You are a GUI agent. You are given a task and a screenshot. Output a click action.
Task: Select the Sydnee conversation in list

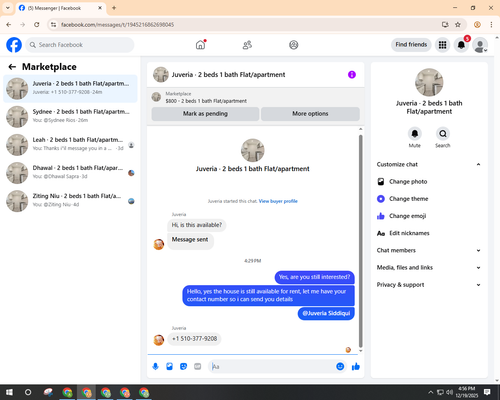coord(70,117)
